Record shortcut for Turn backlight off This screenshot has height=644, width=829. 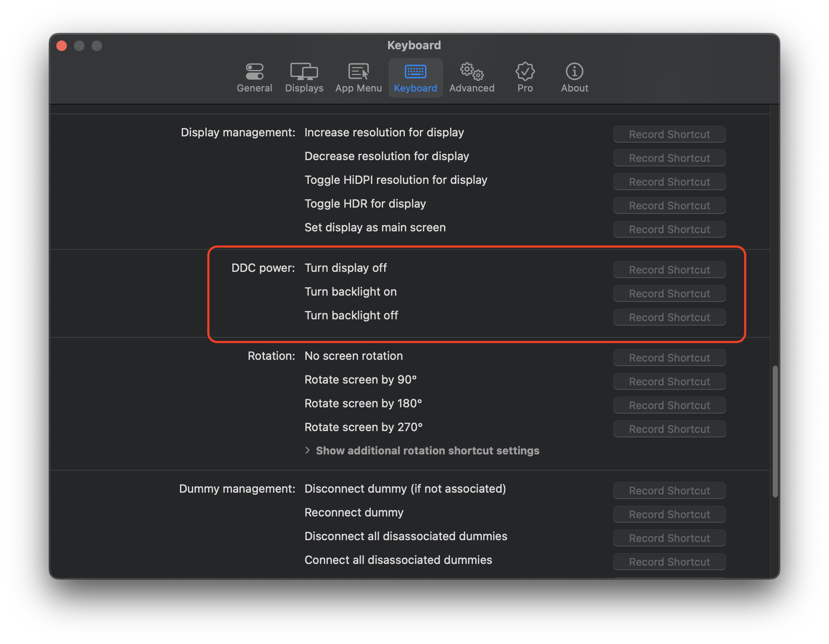coord(669,317)
